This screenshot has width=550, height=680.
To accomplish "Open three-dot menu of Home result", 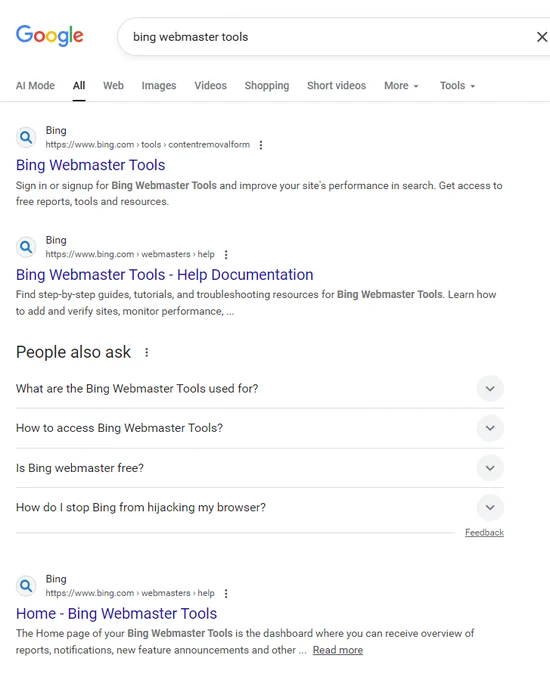I will tap(226, 593).
